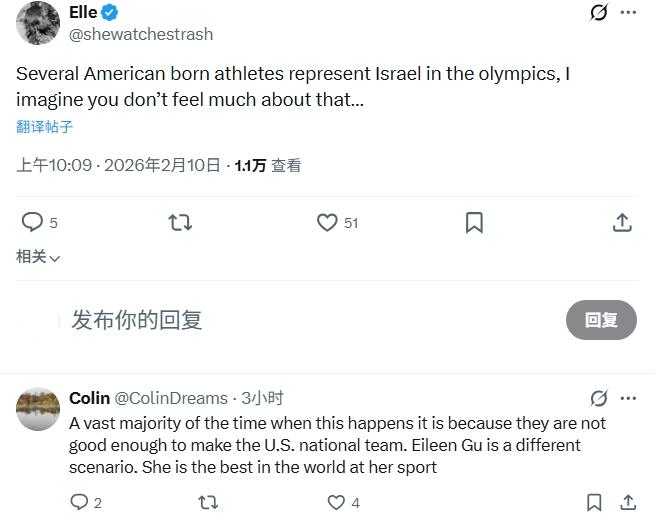Share Elle's post
The height and width of the screenshot is (524, 655).
[621, 222]
